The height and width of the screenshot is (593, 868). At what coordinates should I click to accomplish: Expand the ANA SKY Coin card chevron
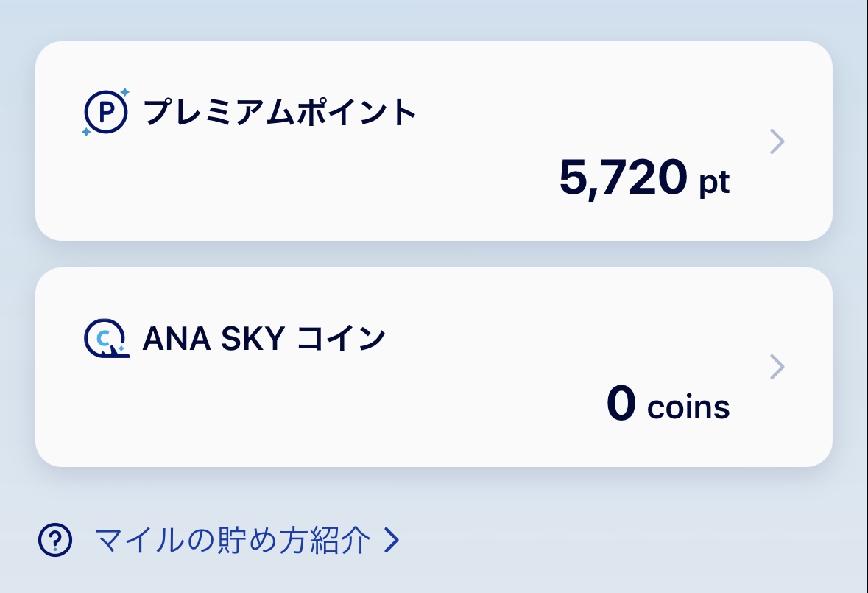point(777,366)
